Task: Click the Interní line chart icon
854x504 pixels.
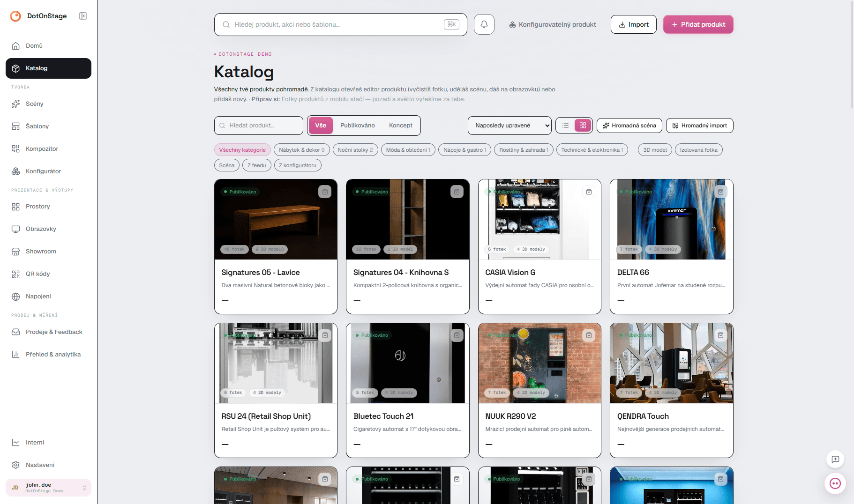Action: (15, 443)
